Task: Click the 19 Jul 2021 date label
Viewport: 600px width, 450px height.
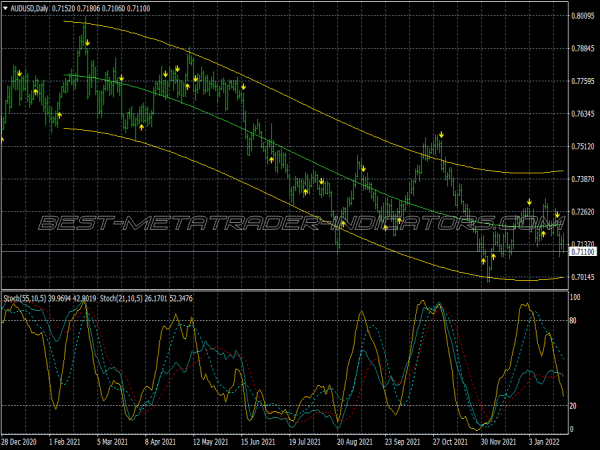Action: coord(305,442)
